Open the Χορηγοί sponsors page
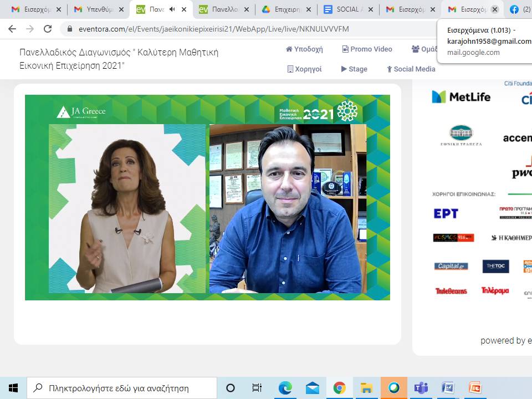Image resolution: width=532 pixels, height=399 pixels. pyautogui.click(x=304, y=69)
